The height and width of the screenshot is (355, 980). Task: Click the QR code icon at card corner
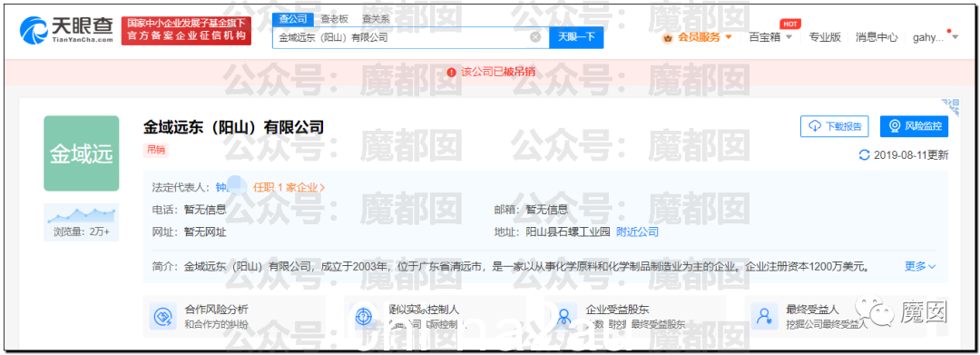coord(951,107)
